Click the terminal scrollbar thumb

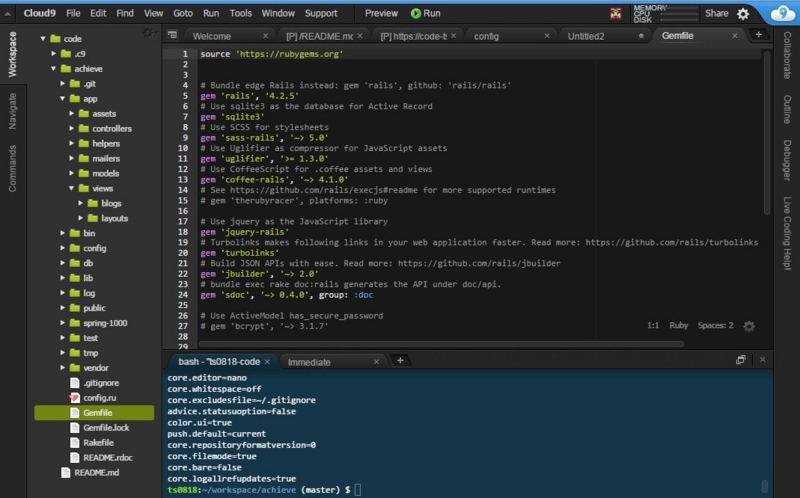tap(764, 485)
